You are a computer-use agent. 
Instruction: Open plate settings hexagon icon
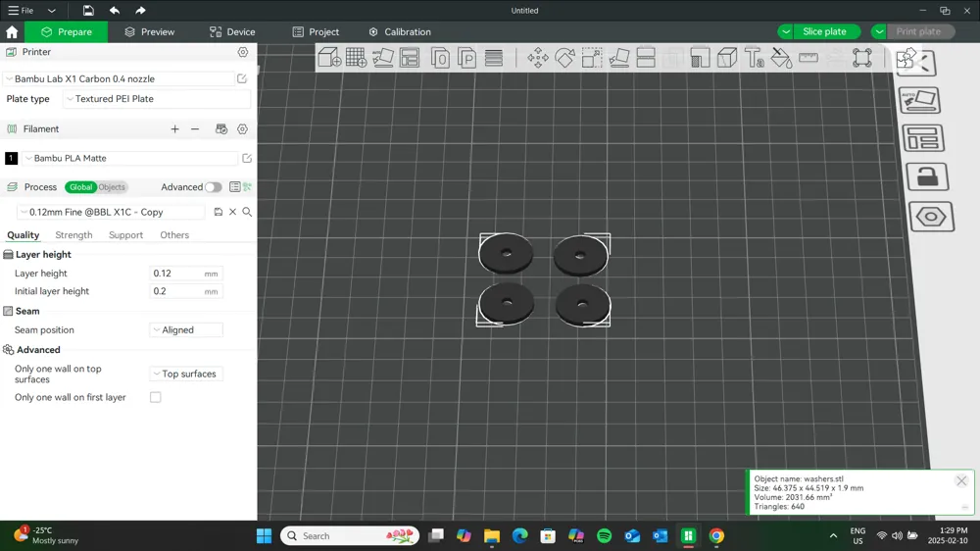click(931, 217)
